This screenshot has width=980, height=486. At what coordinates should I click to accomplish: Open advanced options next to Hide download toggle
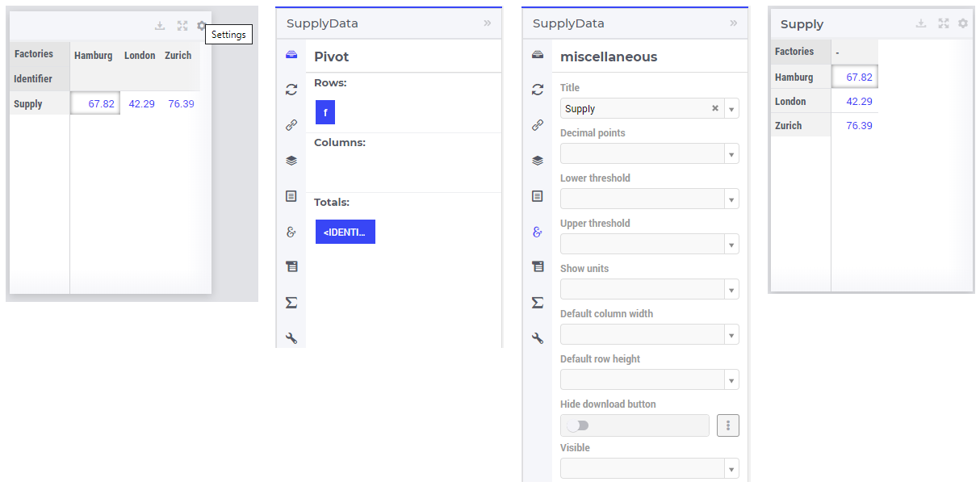click(x=728, y=425)
